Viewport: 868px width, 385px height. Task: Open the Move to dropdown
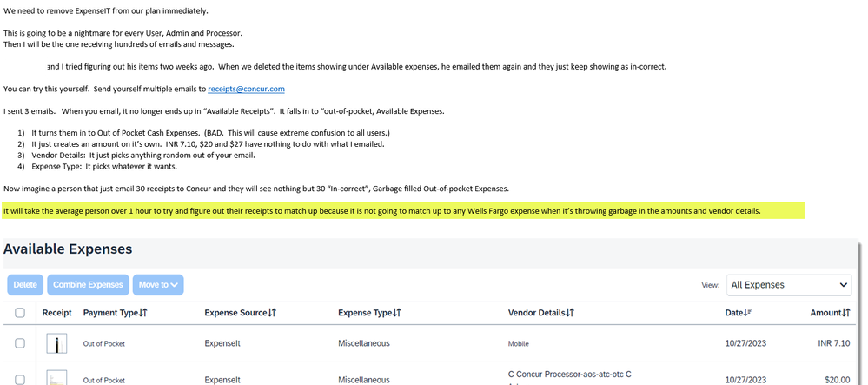click(x=158, y=285)
